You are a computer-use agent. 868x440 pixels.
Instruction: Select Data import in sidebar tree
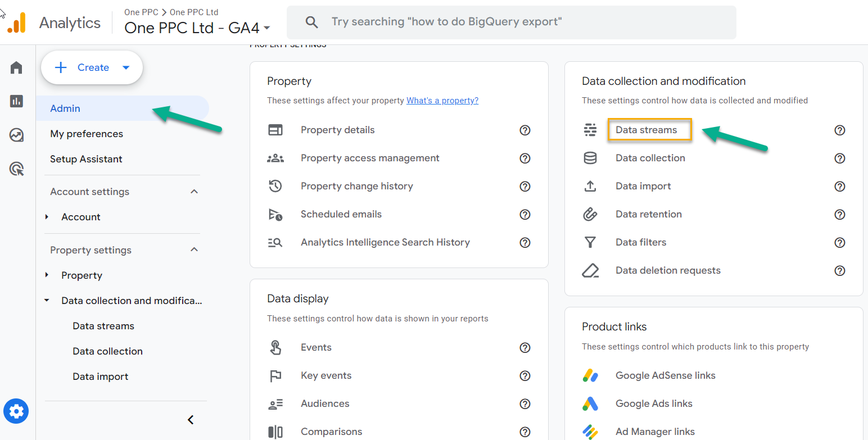click(x=101, y=377)
